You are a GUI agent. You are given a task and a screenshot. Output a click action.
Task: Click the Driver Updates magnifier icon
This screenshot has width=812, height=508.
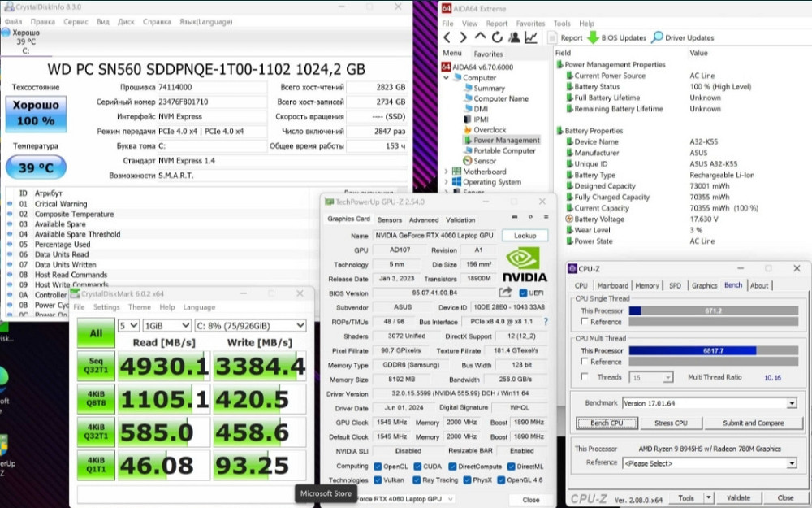coord(657,37)
